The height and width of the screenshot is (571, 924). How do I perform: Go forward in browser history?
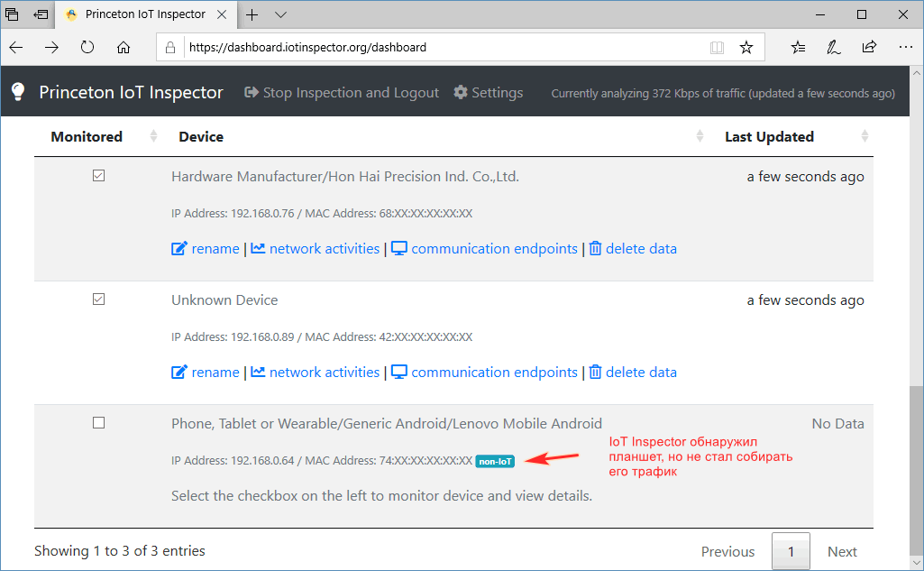tap(52, 48)
